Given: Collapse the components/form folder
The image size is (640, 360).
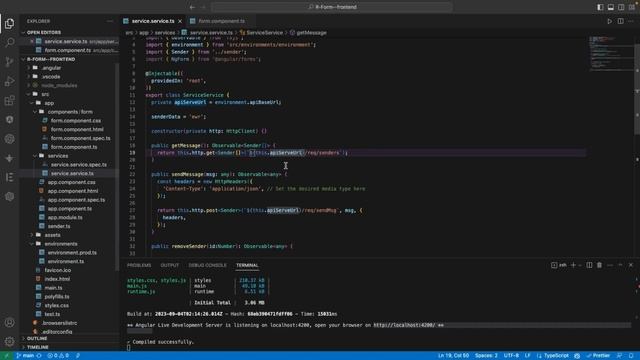Looking at the screenshot, I should tap(70, 112).
